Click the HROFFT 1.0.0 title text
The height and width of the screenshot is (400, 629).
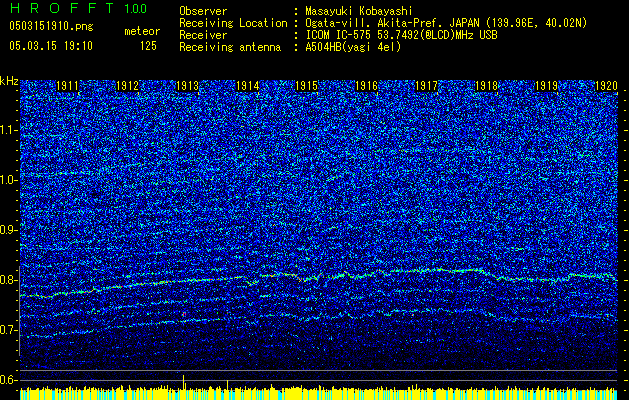[78, 8]
